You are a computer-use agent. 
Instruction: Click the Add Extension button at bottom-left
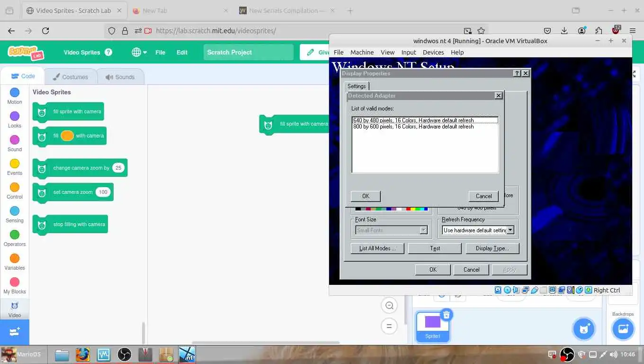tap(15, 332)
